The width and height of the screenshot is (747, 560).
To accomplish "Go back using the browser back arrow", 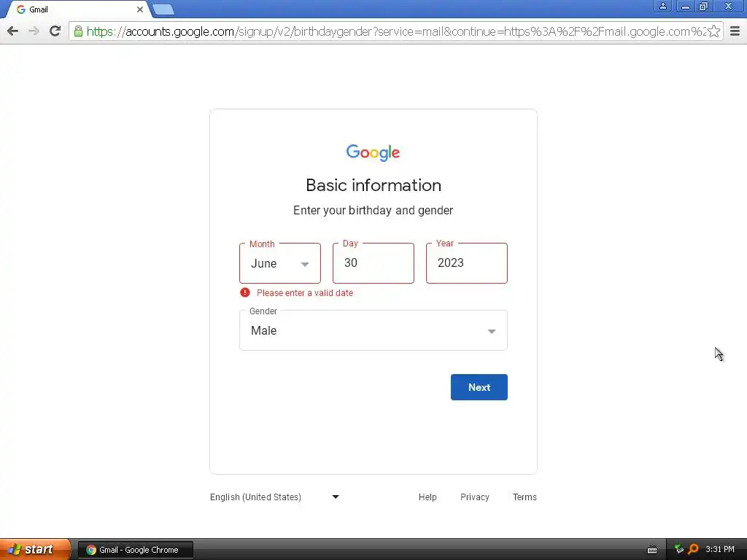I will pos(13,31).
